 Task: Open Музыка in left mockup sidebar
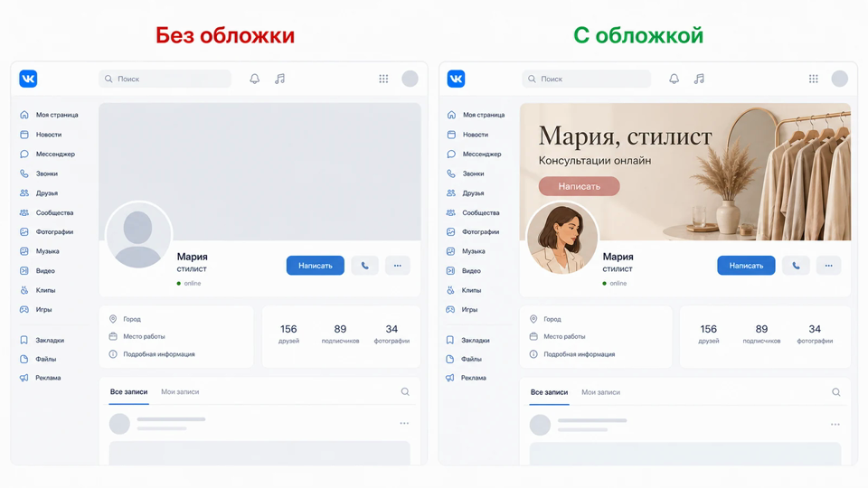pyautogui.click(x=39, y=251)
